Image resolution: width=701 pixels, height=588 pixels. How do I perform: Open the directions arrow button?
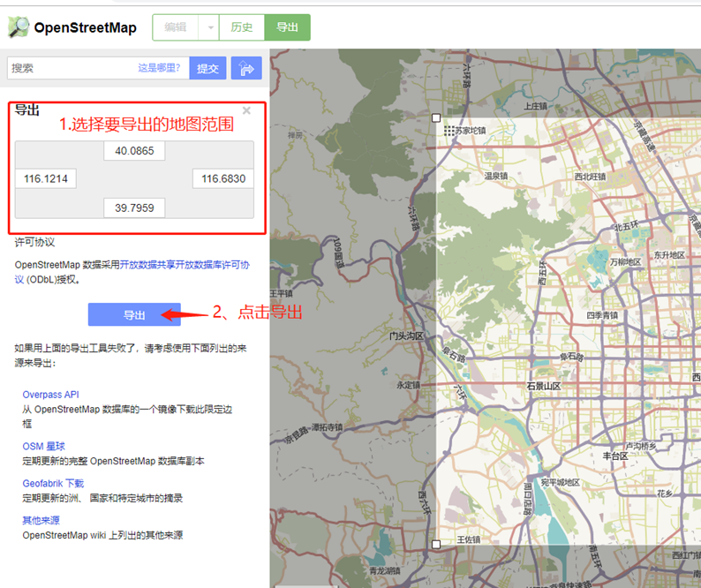(246, 68)
